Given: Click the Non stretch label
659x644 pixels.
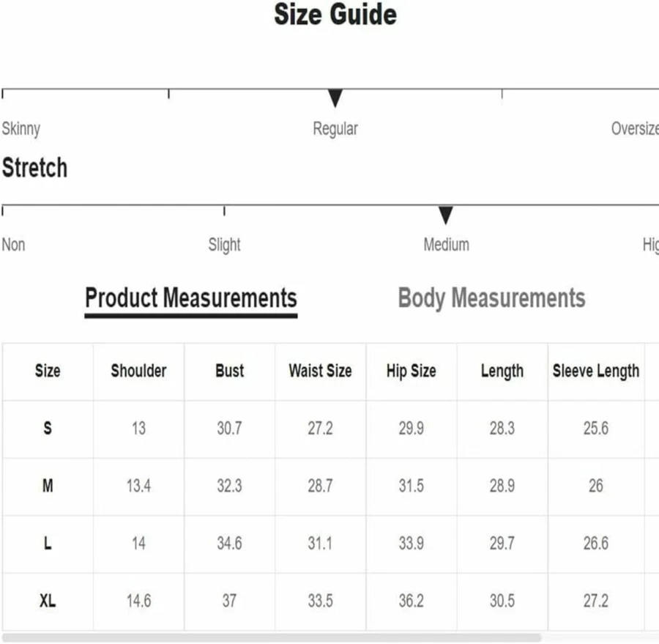Looking at the screenshot, I should [13, 245].
